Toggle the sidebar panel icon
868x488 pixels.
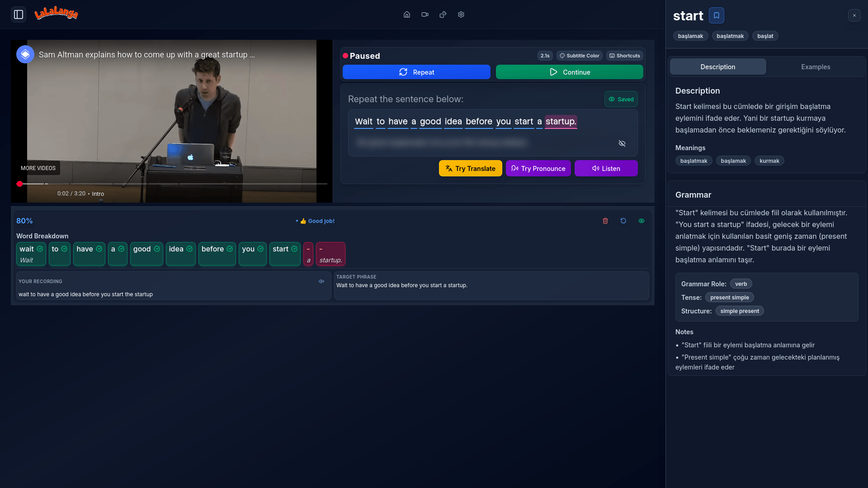tap(19, 14)
